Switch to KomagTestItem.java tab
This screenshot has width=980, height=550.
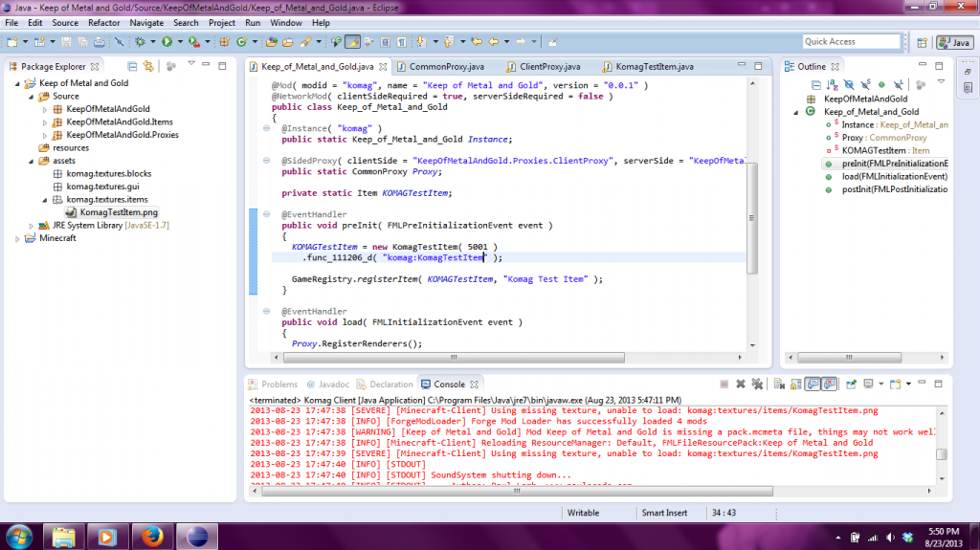pyautogui.click(x=648, y=66)
